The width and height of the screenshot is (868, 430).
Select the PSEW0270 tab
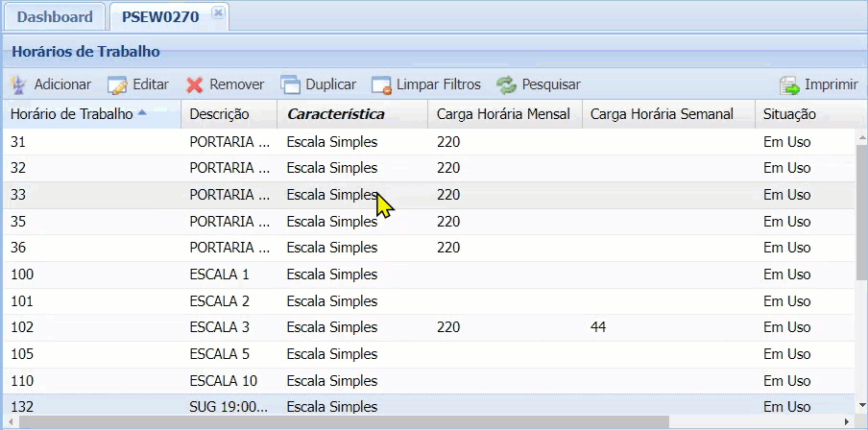click(x=158, y=17)
